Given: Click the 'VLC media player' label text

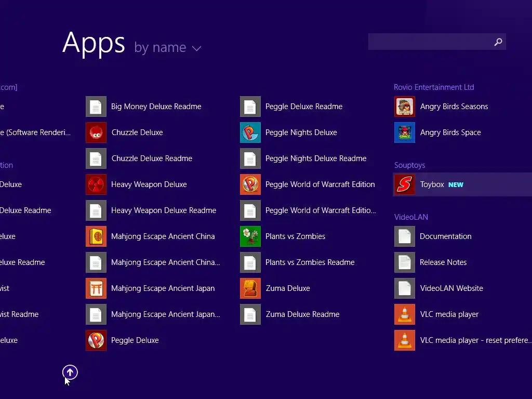Looking at the screenshot, I should point(449,314).
